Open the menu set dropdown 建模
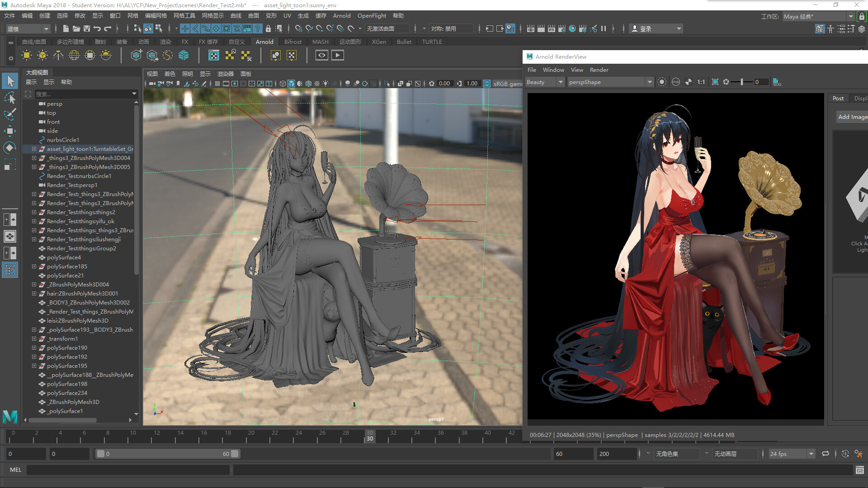The width and height of the screenshot is (868, 488). point(28,28)
